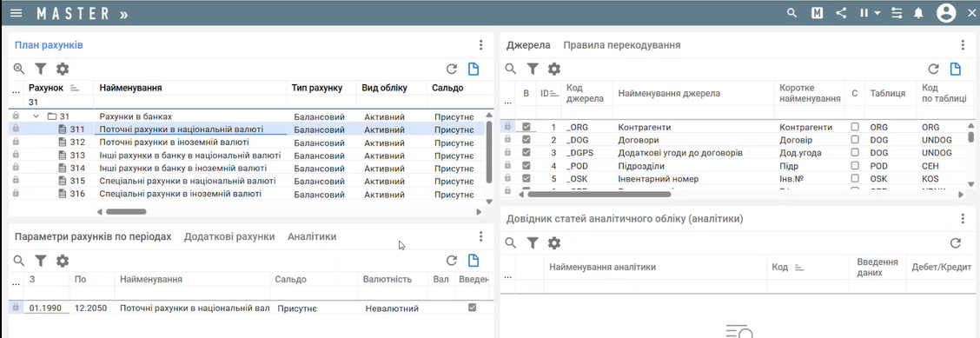The image size is (980, 338).
Task: Click horizontal scrollbar in План рахунків grid
Action: pos(126,212)
